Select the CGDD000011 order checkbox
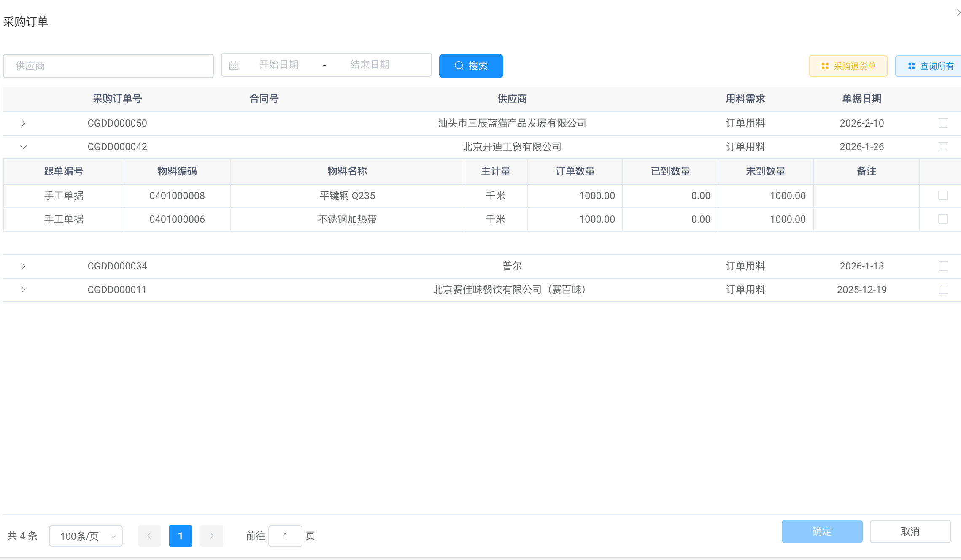 [943, 290]
